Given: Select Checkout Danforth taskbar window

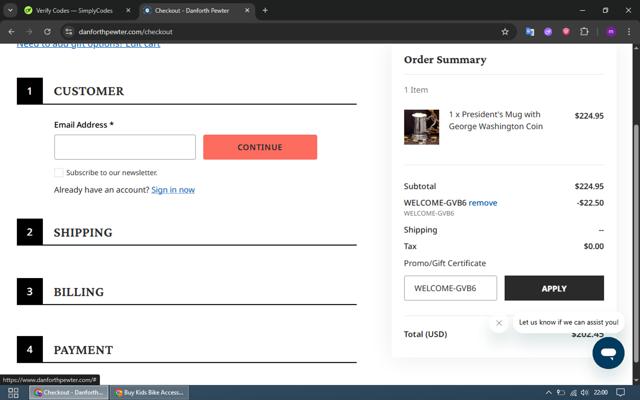Looking at the screenshot, I should pos(69,393).
